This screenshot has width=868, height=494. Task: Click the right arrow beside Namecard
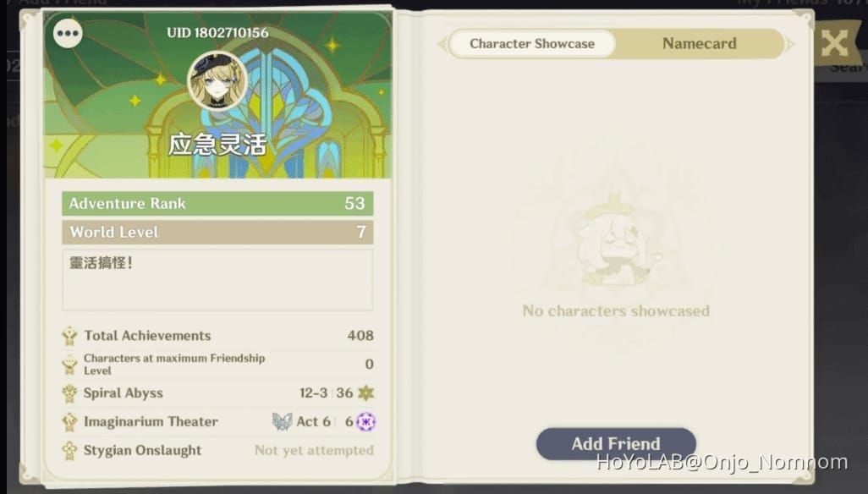(x=790, y=44)
